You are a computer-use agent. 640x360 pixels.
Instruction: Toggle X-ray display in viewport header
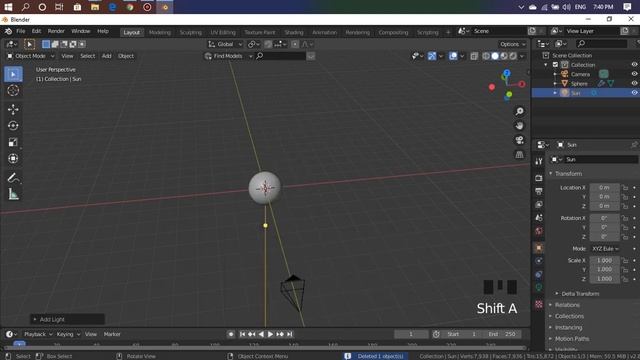click(x=474, y=56)
